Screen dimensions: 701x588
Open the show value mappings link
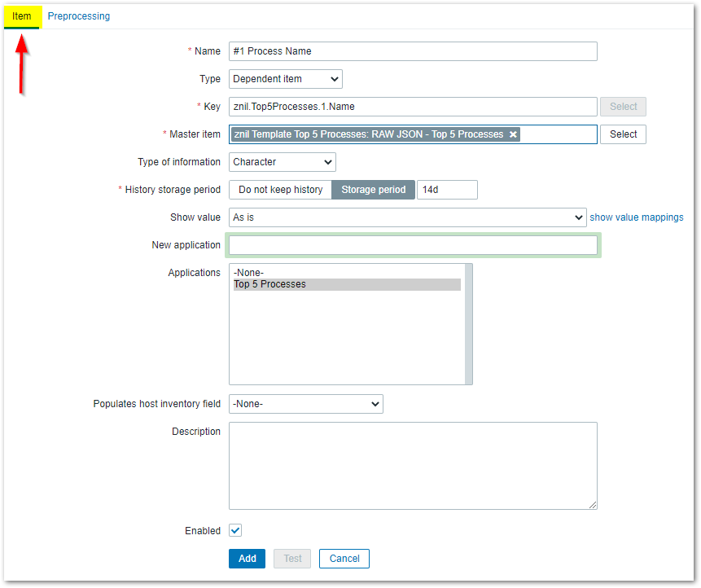636,217
